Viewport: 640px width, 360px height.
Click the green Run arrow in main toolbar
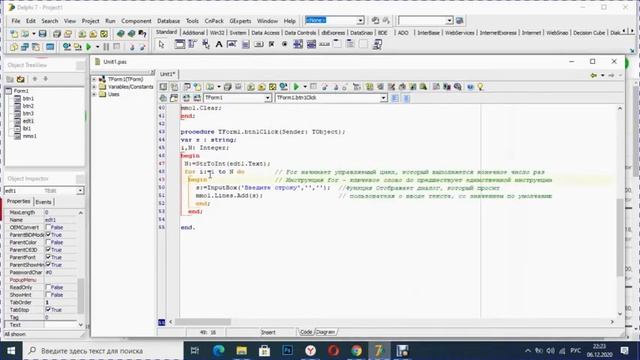(89, 47)
